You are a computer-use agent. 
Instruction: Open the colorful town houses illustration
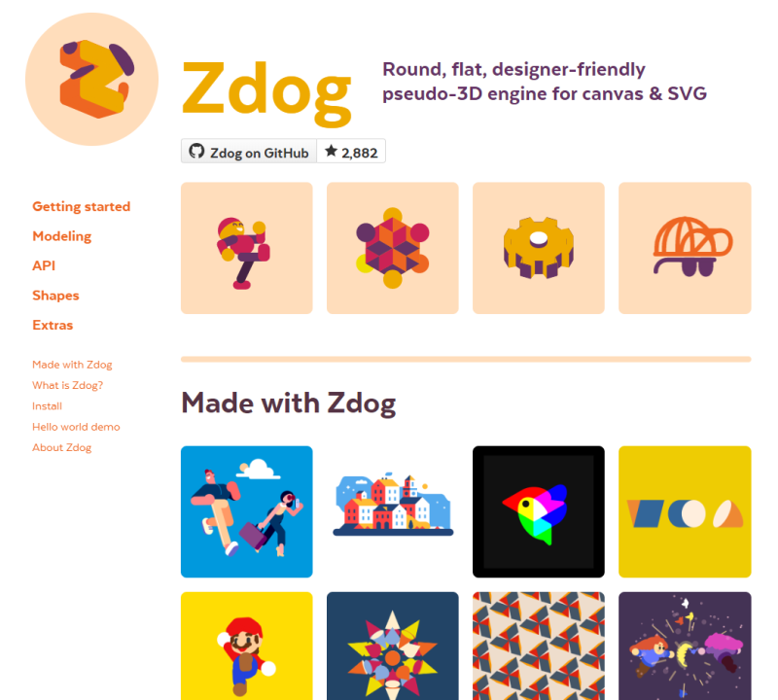(393, 511)
